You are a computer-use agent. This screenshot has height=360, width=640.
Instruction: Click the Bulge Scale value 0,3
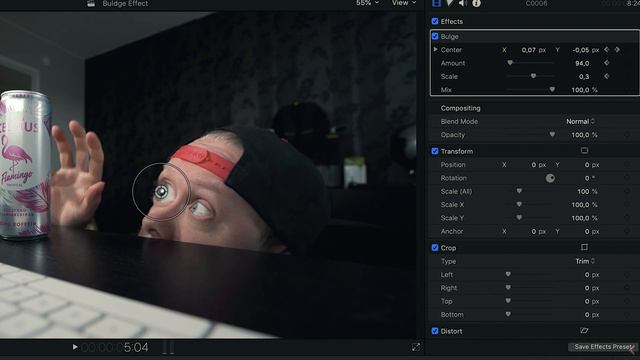click(584, 76)
